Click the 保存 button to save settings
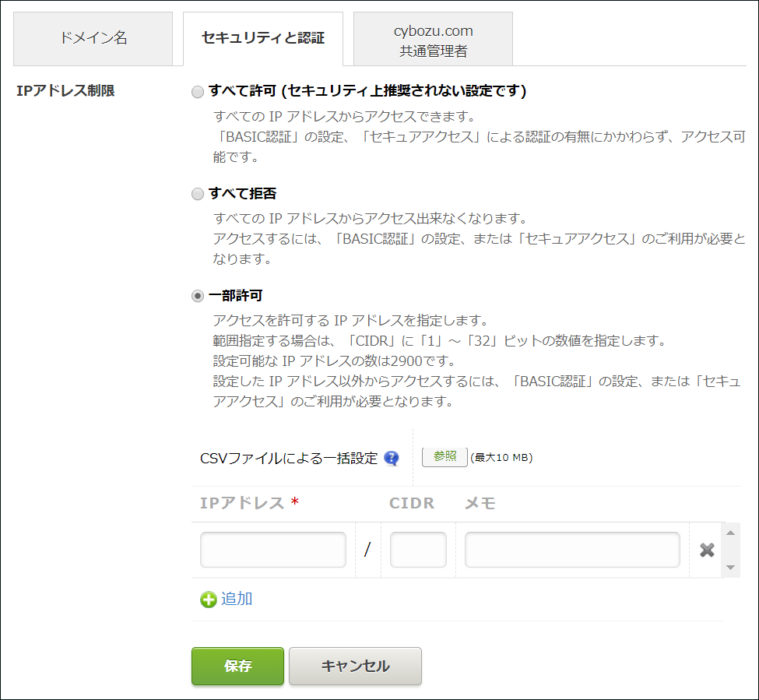This screenshot has width=759, height=700. [237, 667]
